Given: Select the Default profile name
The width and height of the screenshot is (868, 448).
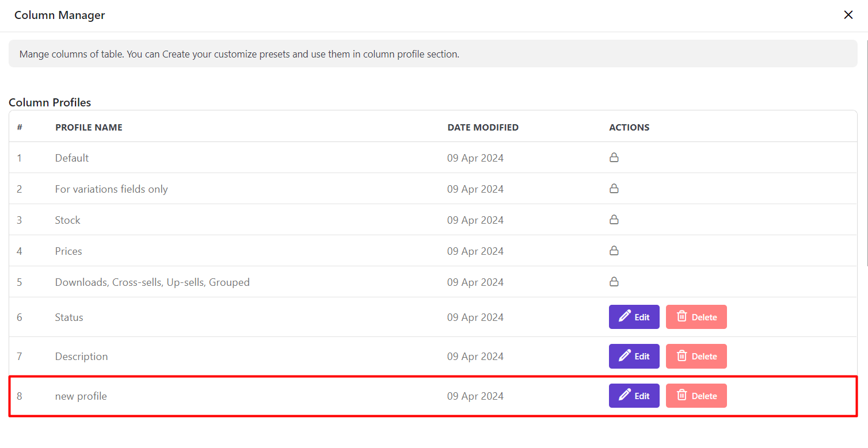Looking at the screenshot, I should tap(72, 158).
